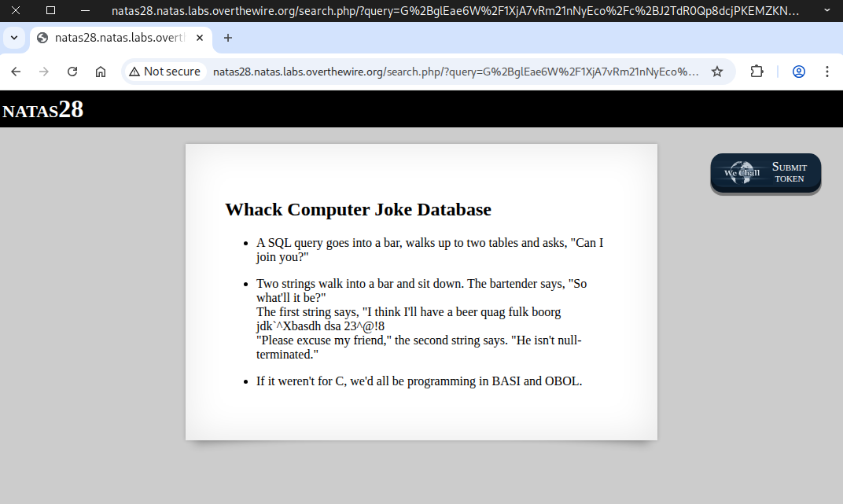Click the Whack Computer Joke Database heading
This screenshot has width=843, height=504.
358,210
